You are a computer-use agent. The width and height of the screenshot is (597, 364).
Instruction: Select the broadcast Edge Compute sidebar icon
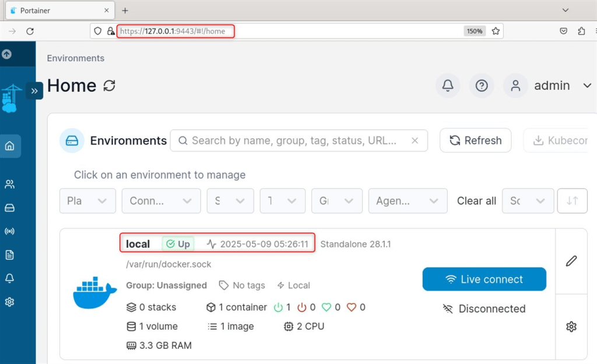pyautogui.click(x=10, y=231)
